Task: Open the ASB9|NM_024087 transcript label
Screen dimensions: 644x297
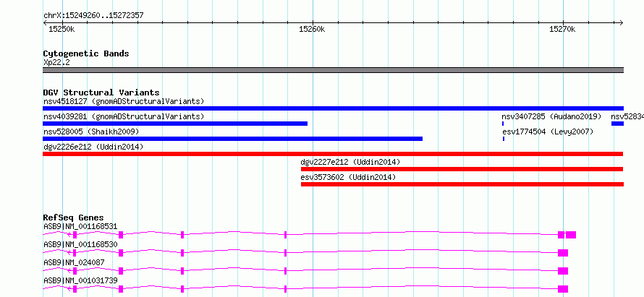Action: (74, 262)
